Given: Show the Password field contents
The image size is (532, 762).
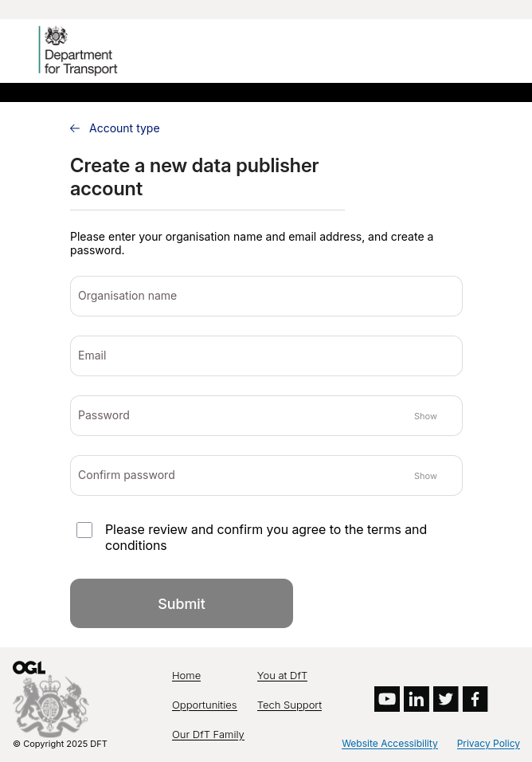Looking at the screenshot, I should tap(425, 416).
